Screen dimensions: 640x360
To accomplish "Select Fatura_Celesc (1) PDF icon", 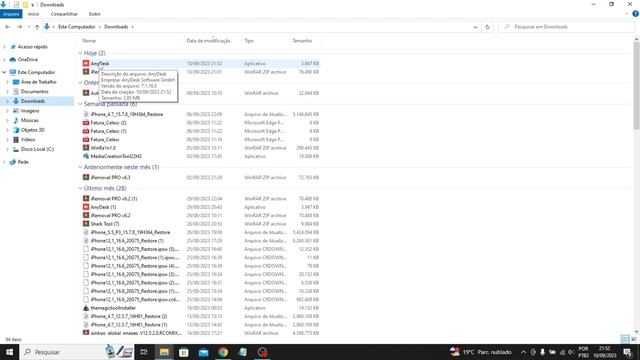I will pos(86,131).
